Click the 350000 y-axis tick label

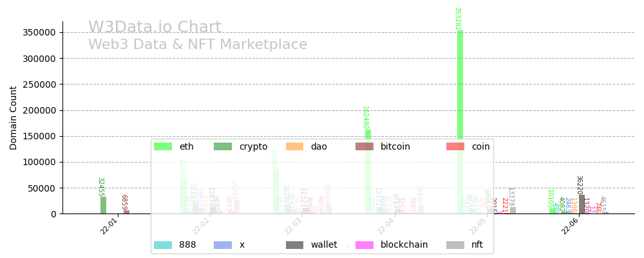[x=40, y=32]
